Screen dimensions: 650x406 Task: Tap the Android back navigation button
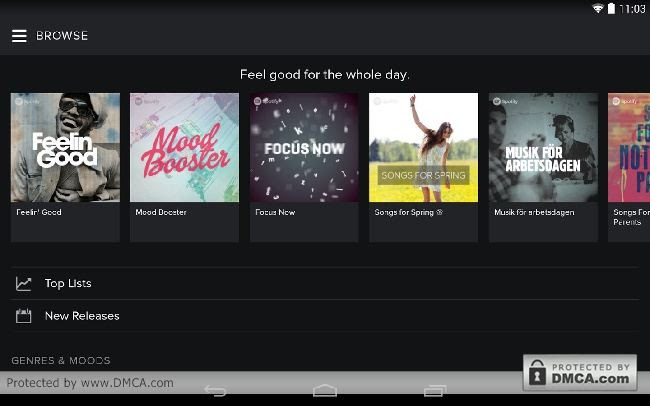(215, 391)
